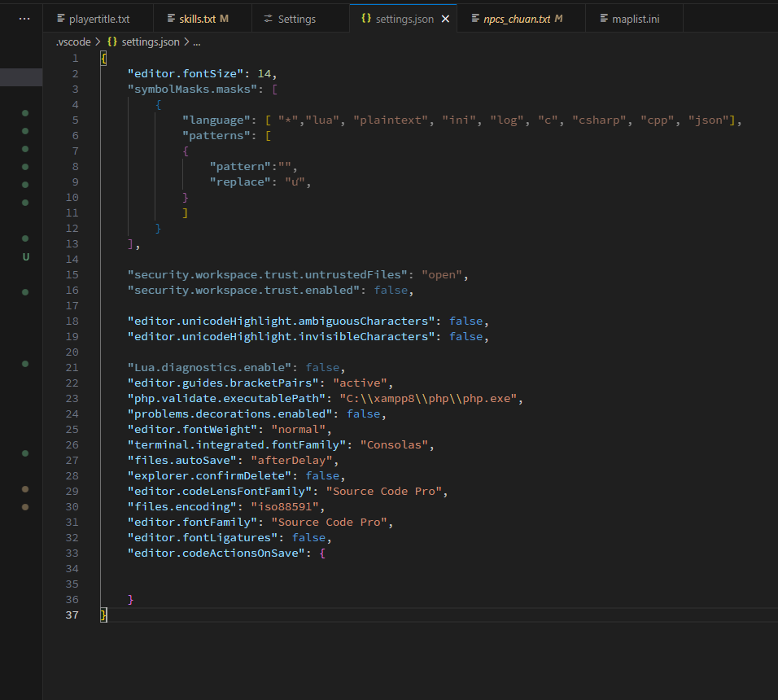Switch to the npcs_chuan.txt tab
The image size is (778, 700).
point(517,19)
